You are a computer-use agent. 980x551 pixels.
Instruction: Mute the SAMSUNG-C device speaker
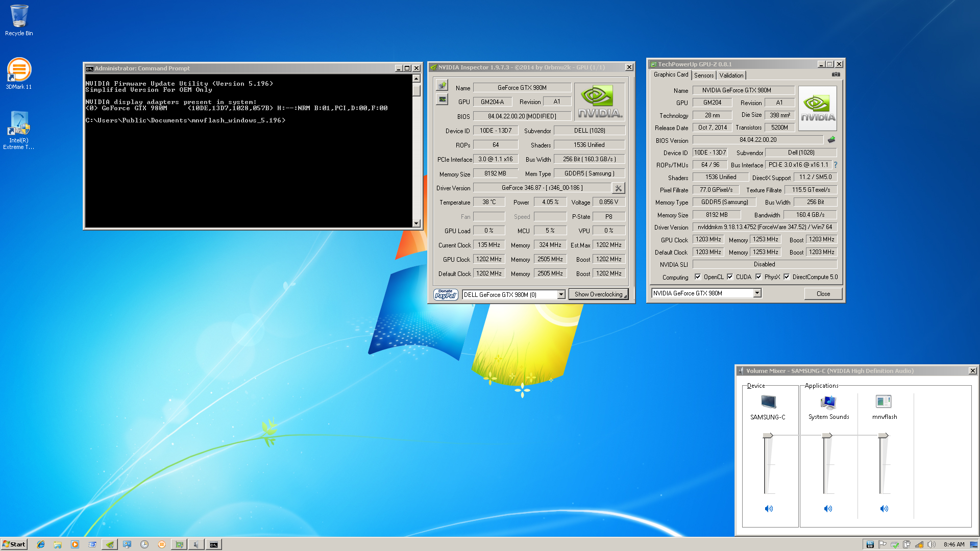tap(769, 509)
